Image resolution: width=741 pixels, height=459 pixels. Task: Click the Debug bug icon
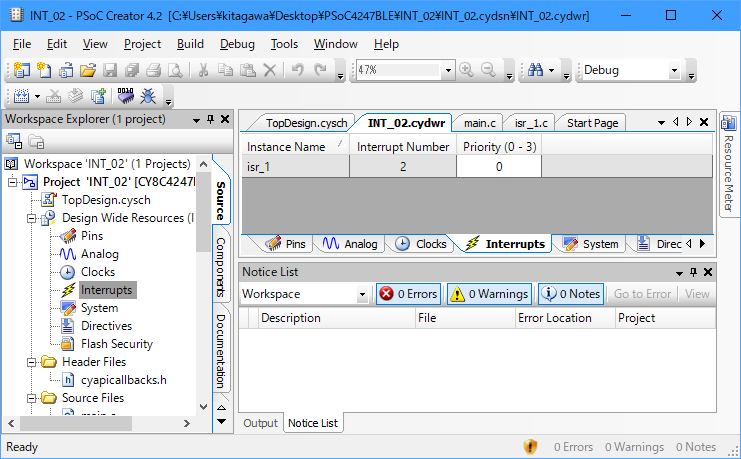[x=148, y=97]
